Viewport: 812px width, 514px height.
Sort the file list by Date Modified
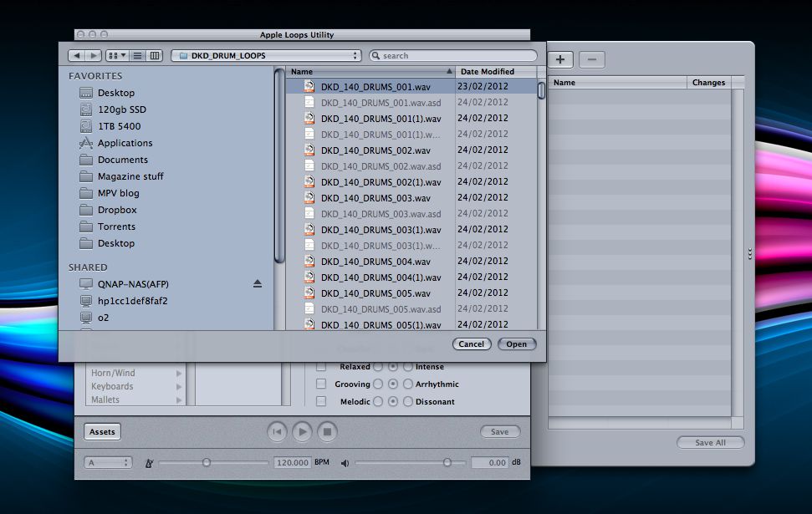tap(496, 71)
